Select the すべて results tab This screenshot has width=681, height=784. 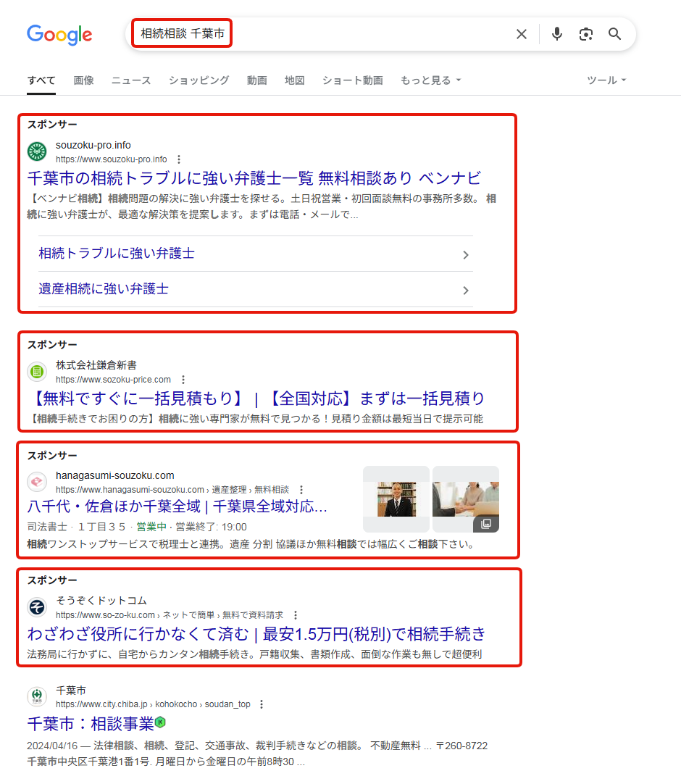41,80
